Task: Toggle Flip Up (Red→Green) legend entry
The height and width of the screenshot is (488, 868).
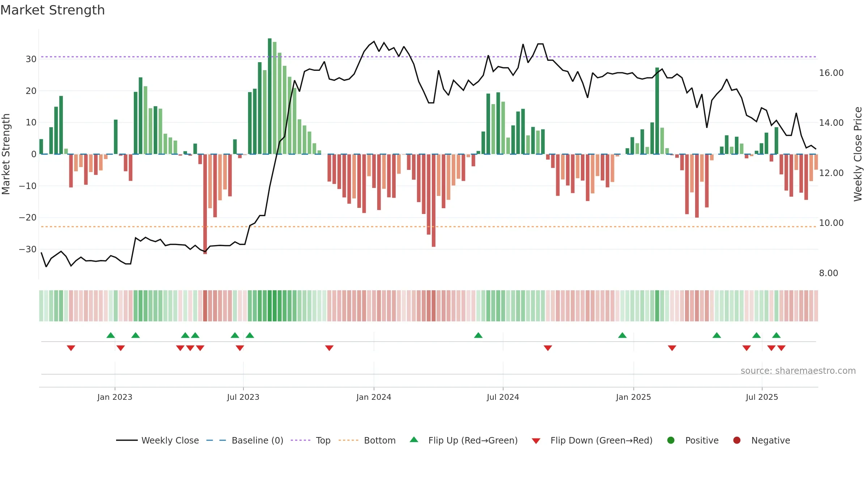Action: [x=464, y=440]
